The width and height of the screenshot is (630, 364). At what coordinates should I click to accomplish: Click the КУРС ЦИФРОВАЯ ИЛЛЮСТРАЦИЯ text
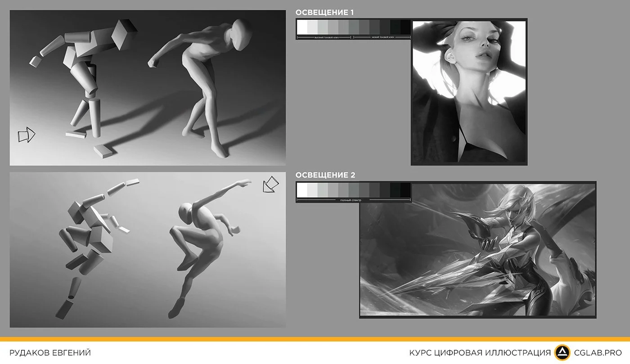tap(480, 353)
